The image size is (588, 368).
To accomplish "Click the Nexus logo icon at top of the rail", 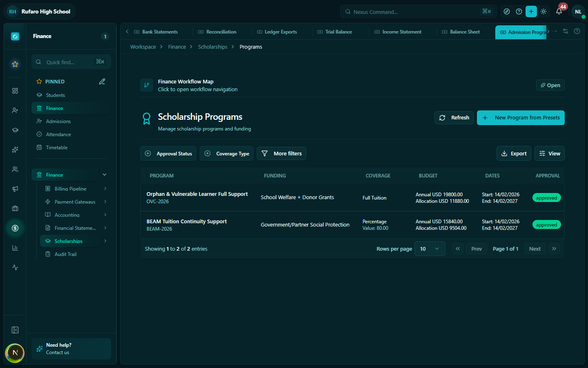I will (x=15, y=36).
